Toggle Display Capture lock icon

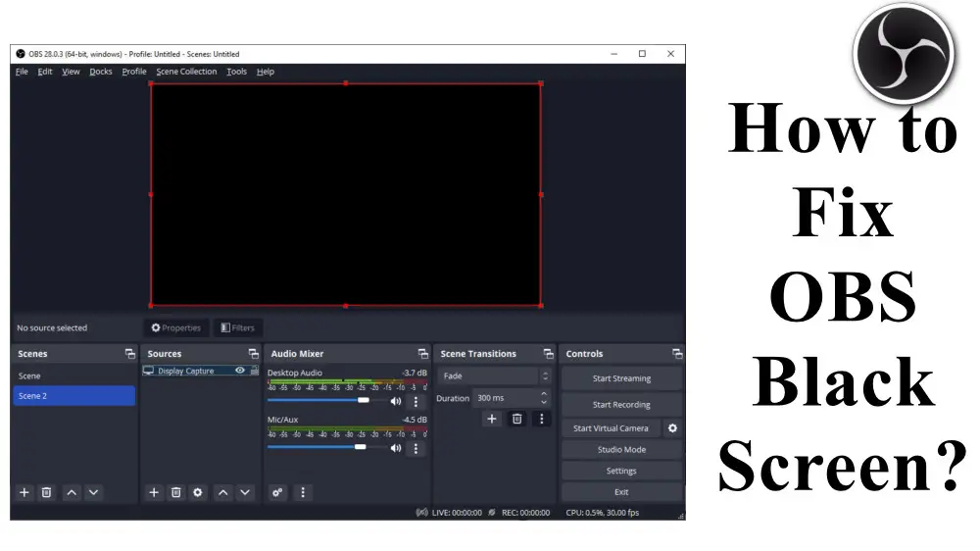(255, 371)
